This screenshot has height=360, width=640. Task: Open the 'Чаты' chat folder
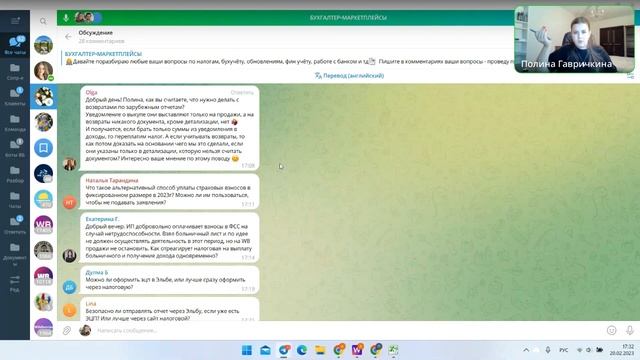point(15,200)
